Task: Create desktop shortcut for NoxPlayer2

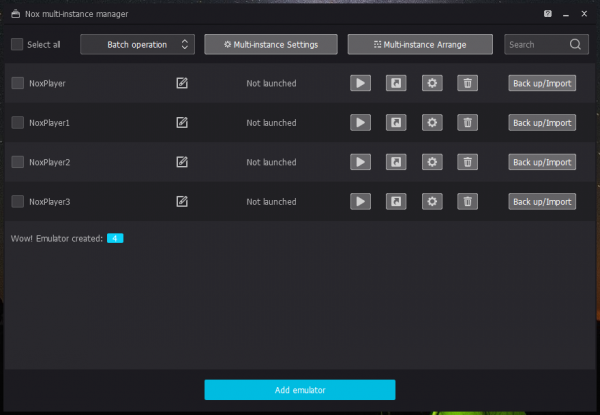Action: click(x=396, y=162)
